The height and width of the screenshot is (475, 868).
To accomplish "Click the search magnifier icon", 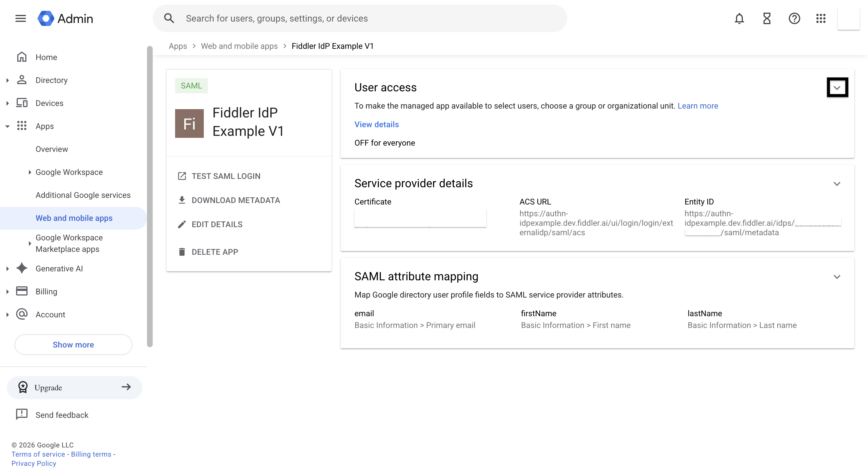I will 169,19.
